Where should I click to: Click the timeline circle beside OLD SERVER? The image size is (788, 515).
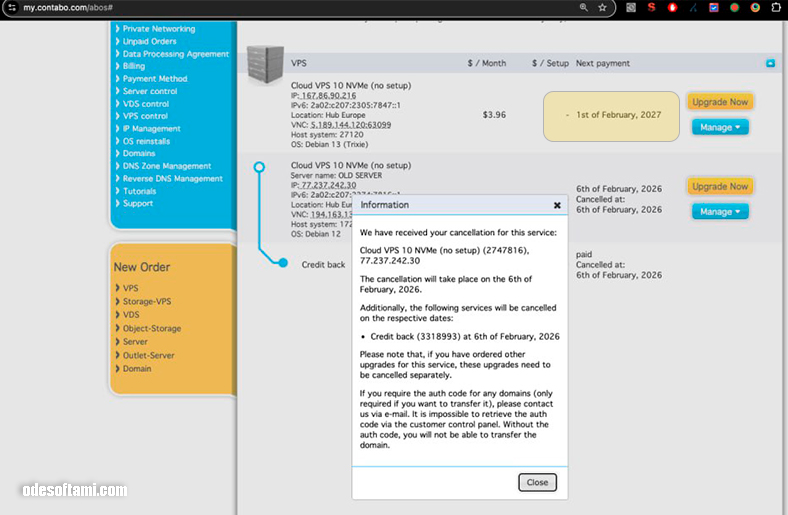point(259,167)
